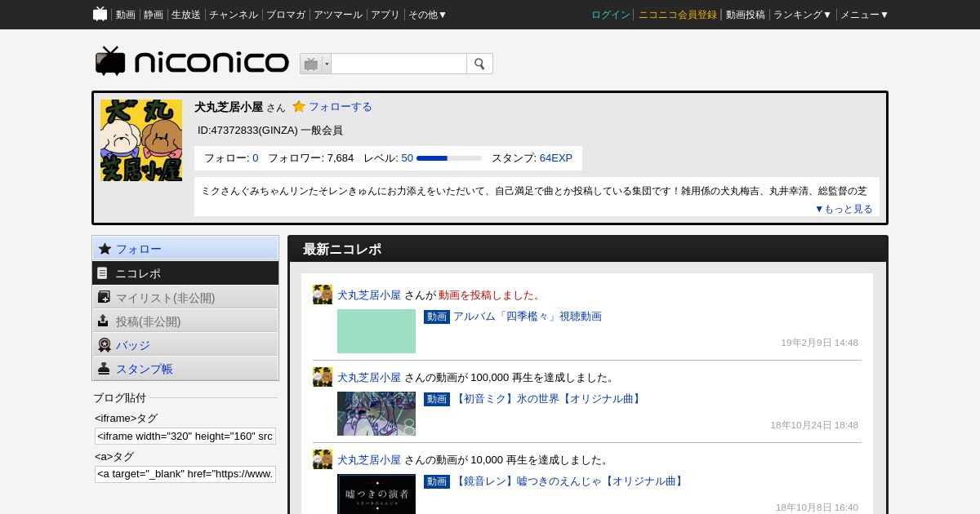Click 犬丸芝居小屋 name in 10,000 plays report
The width and height of the screenshot is (980, 514).
369,460
